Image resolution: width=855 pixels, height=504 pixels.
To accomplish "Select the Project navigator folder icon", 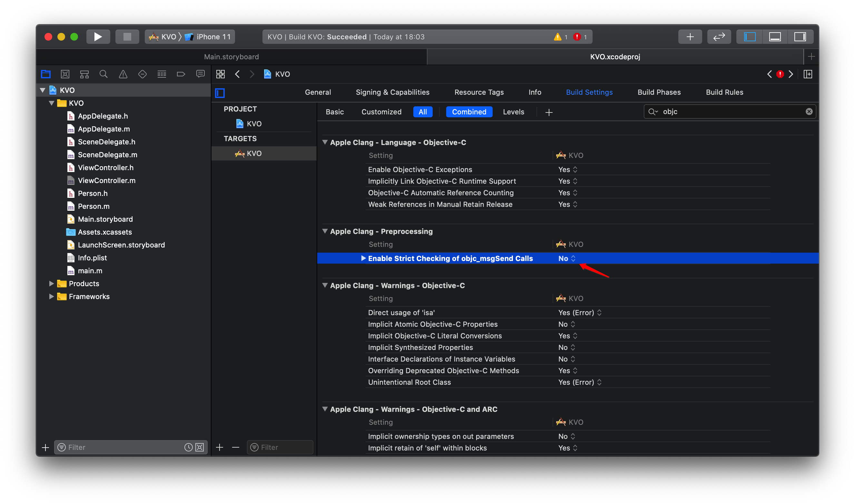I will tap(46, 74).
